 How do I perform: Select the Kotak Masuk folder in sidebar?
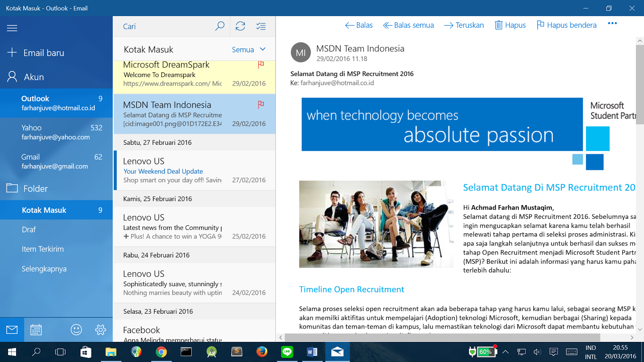click(x=56, y=210)
